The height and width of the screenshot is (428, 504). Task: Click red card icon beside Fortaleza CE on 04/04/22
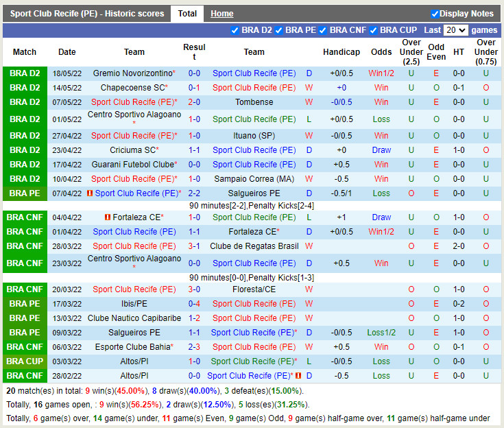point(108,217)
